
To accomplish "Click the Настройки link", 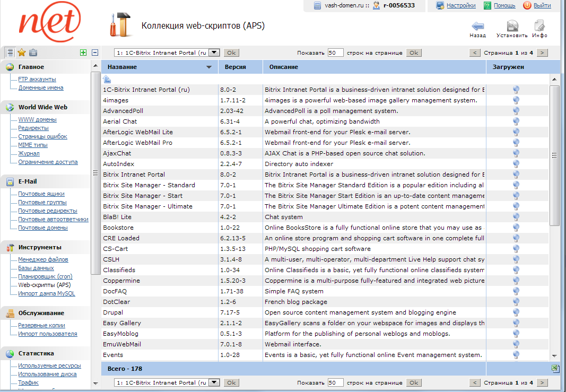I will pyautogui.click(x=460, y=5).
